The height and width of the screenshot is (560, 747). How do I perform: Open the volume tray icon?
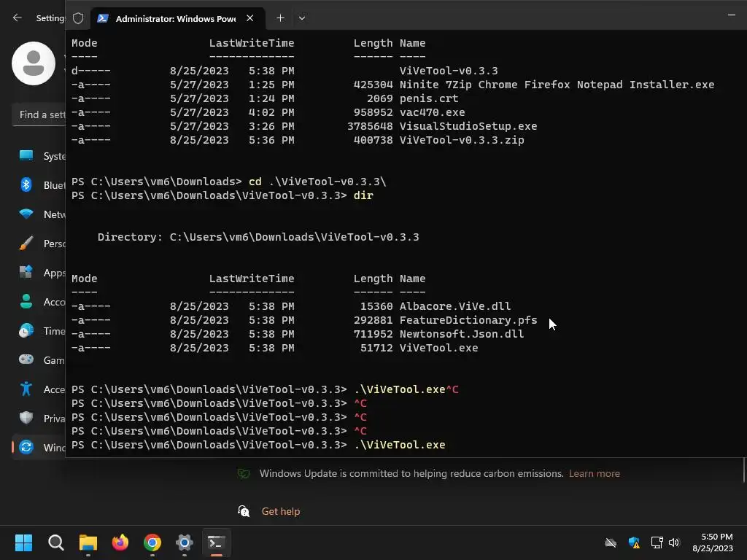tap(674, 542)
